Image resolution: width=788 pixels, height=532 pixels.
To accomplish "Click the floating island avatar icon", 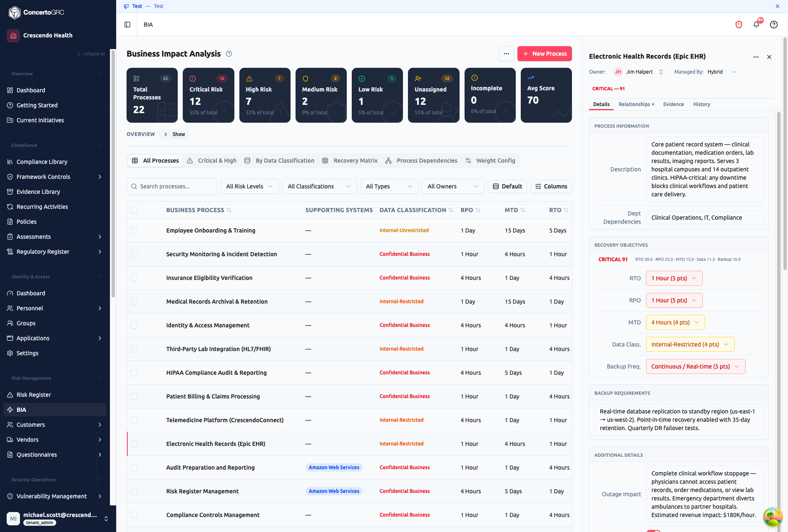I will click(773, 517).
